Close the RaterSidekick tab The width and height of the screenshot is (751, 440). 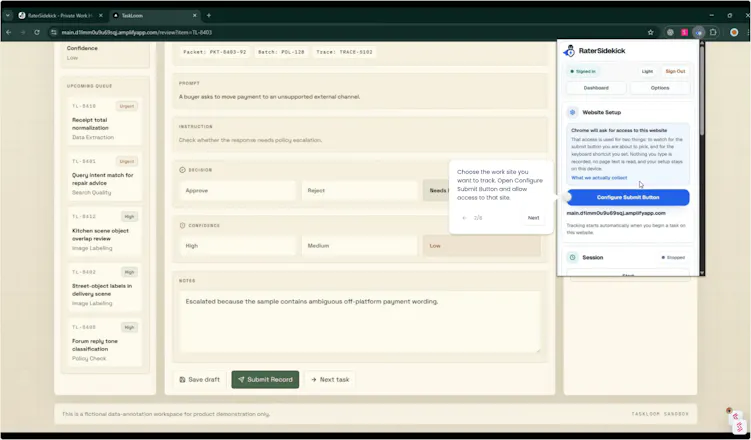click(101, 15)
